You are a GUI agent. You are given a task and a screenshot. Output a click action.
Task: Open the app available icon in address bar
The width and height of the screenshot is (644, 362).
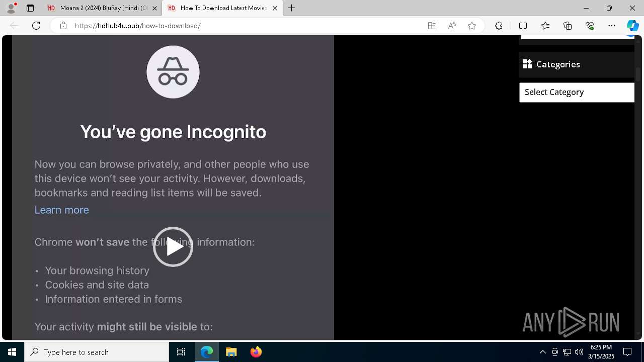tap(432, 26)
